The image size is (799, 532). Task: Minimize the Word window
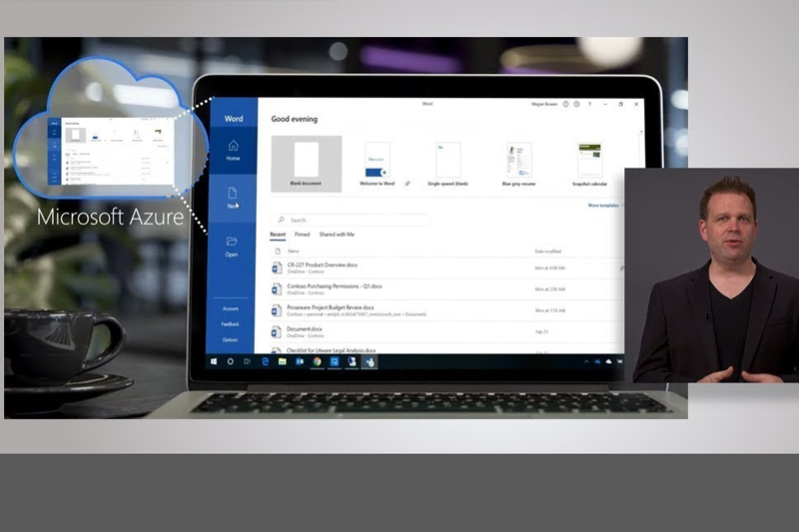tap(605, 104)
